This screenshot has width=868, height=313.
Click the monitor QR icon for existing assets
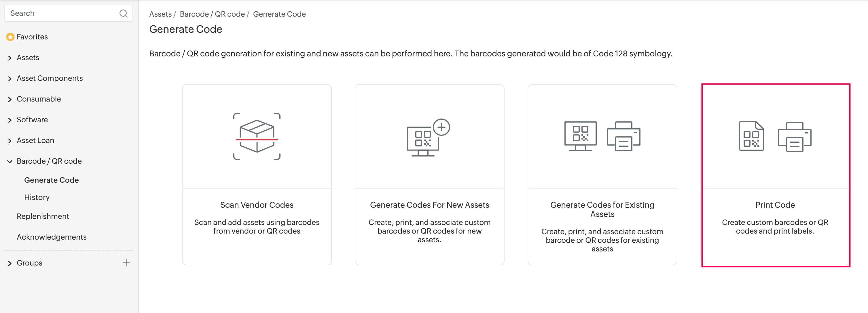point(580,136)
